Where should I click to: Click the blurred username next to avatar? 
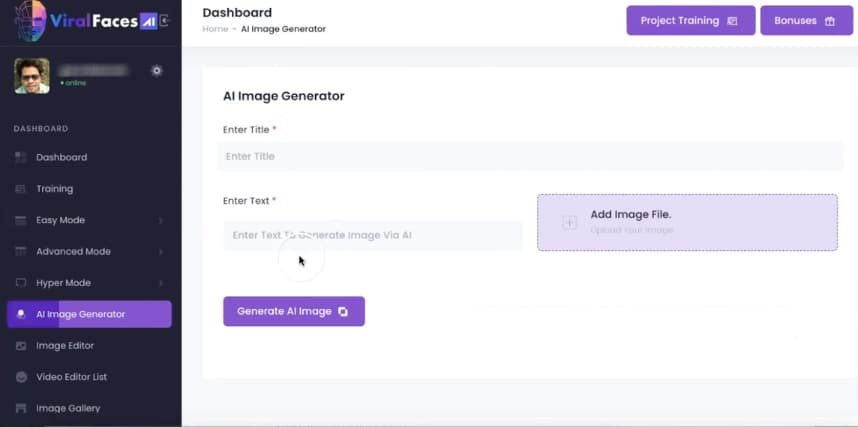93,70
